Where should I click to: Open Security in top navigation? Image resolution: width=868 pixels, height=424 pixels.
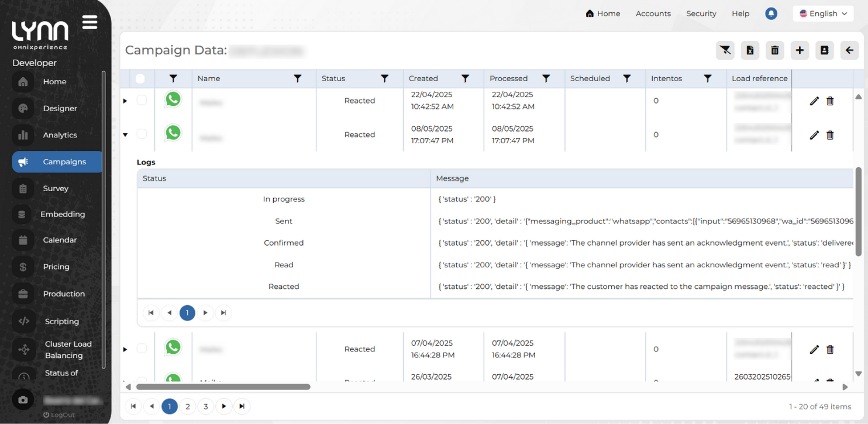pos(701,13)
